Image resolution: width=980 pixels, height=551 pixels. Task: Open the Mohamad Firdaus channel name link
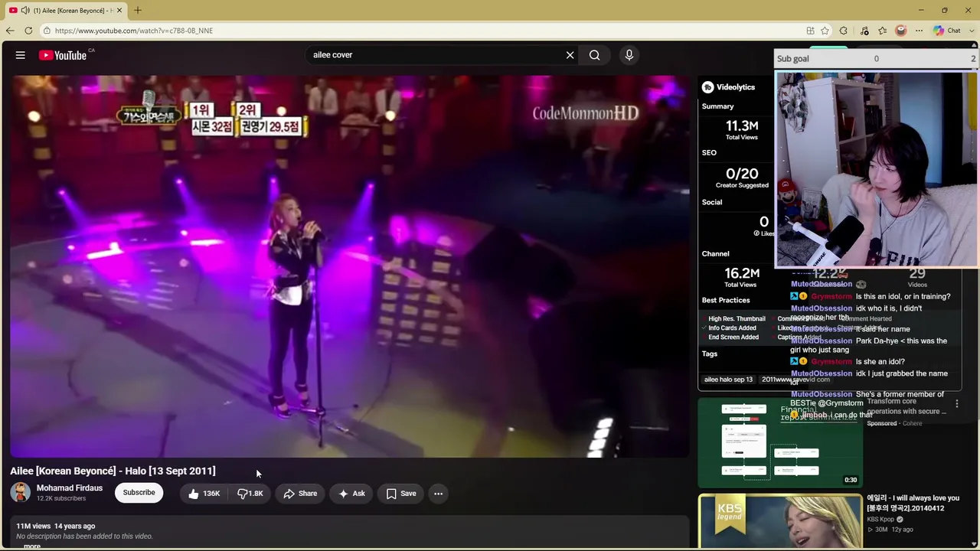click(x=70, y=488)
